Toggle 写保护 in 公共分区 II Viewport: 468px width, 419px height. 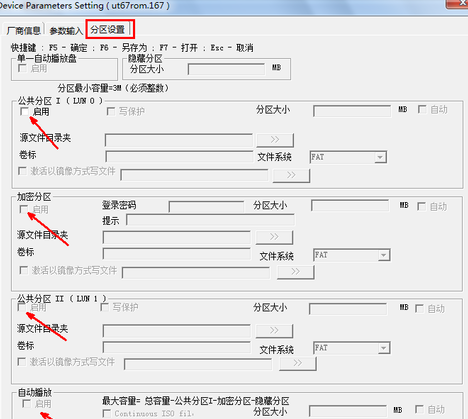105,307
